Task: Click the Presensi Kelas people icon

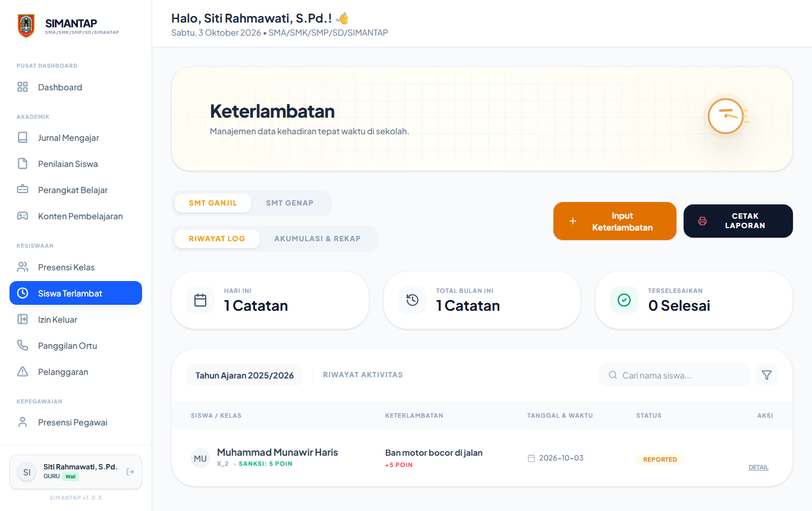Action: pyautogui.click(x=23, y=267)
